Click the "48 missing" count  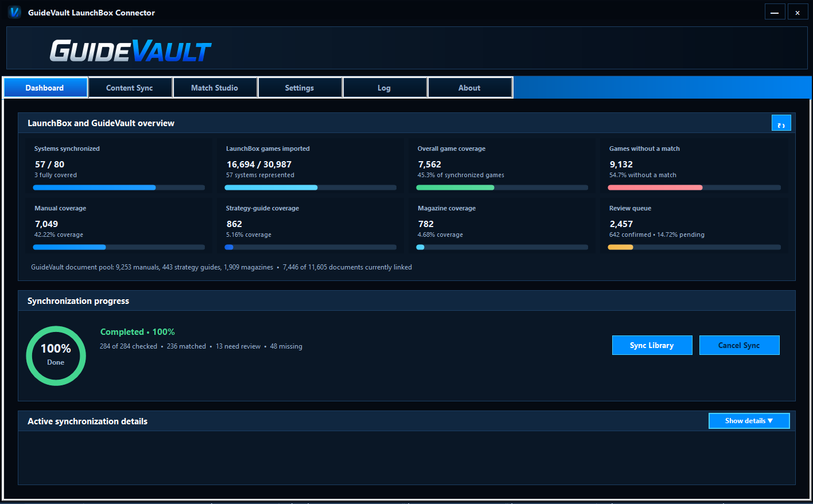click(286, 346)
